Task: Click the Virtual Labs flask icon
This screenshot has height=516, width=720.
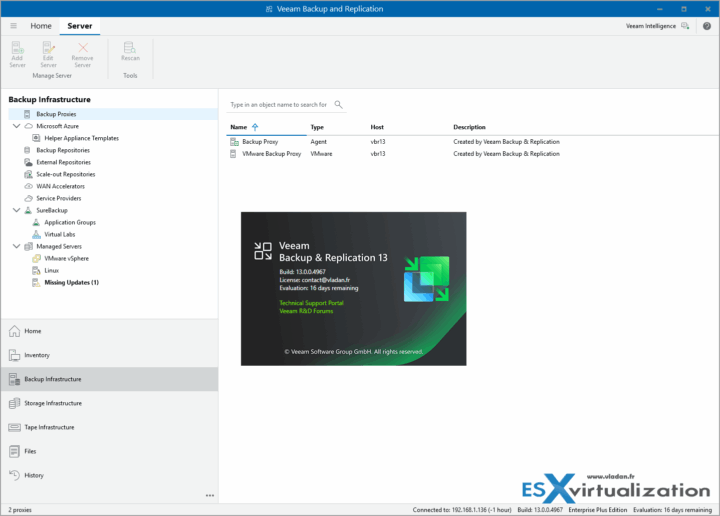Action: click(36, 234)
